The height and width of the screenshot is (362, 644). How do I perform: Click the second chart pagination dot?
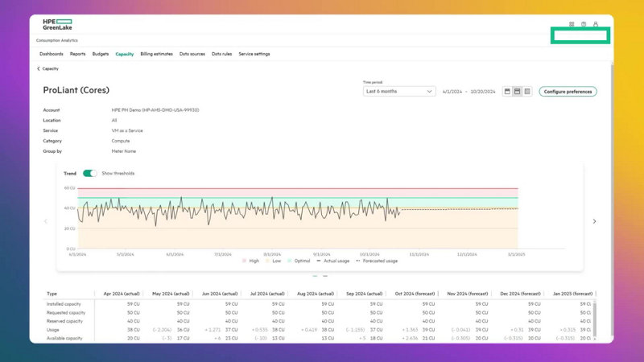tap(325, 276)
